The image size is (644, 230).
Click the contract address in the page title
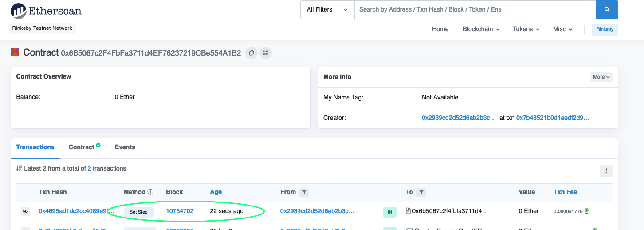point(151,53)
